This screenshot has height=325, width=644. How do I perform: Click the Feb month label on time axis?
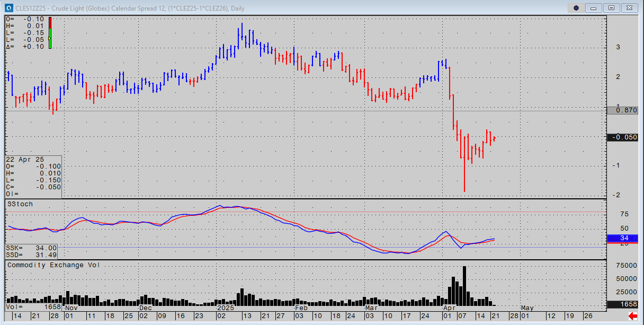302,308
